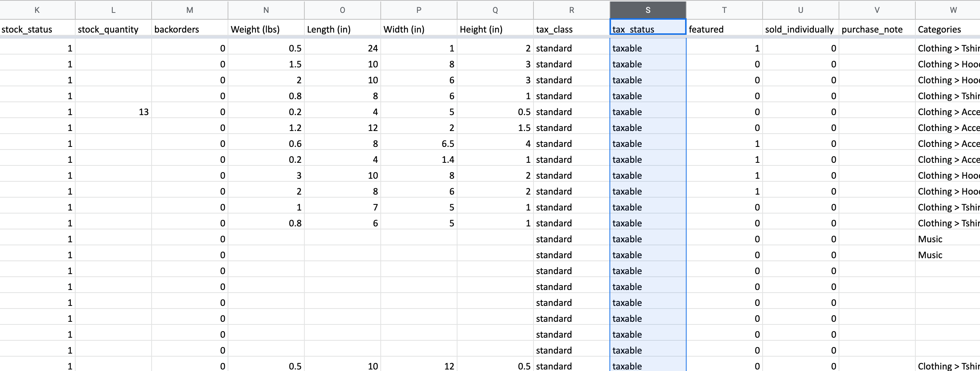The width and height of the screenshot is (980, 371).
Task: Select the cell with stock quantity 13
Action: click(x=113, y=112)
